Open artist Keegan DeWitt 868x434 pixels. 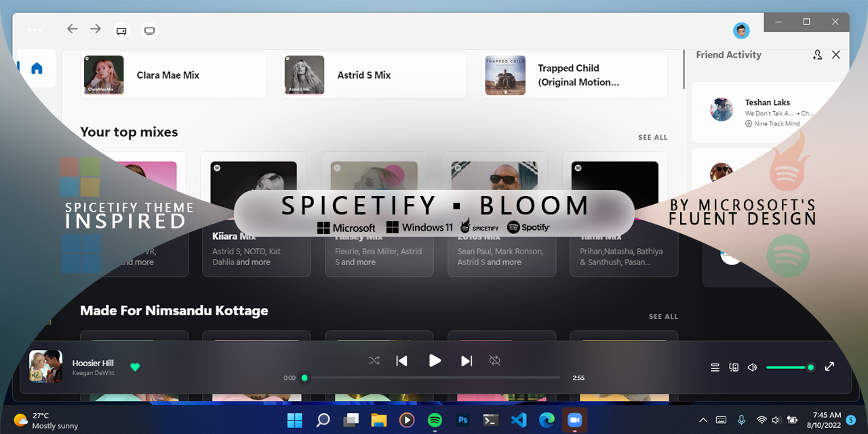tap(92, 373)
